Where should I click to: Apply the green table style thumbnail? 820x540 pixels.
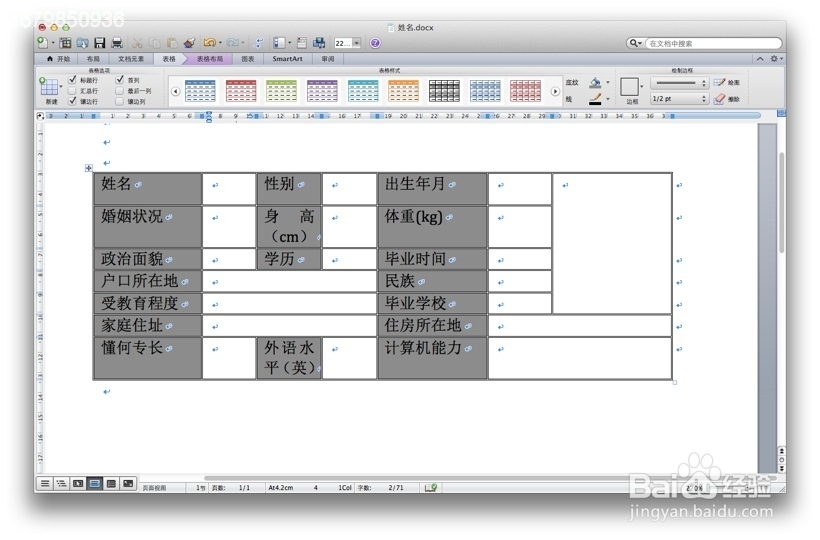pos(281,90)
